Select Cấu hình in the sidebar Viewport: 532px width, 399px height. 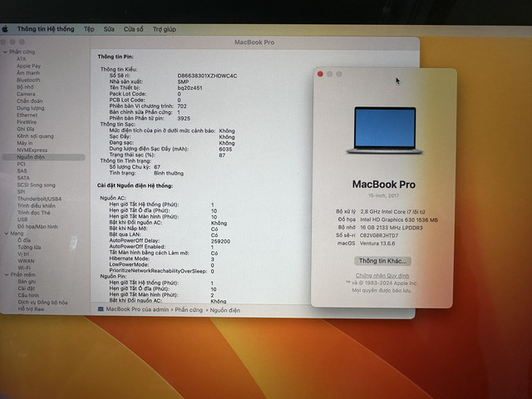(28, 295)
